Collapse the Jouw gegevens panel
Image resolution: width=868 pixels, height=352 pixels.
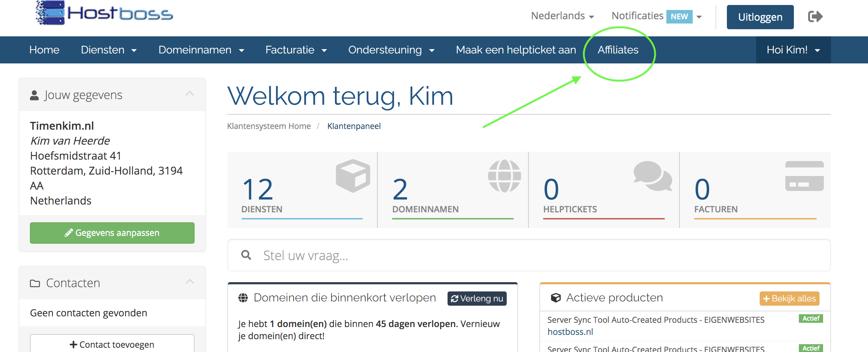190,94
